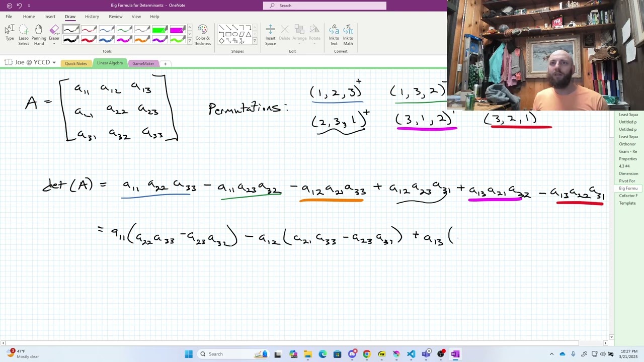This screenshot has height=362, width=644.
Task: Choose the thick orange pen
Action: 142,40
